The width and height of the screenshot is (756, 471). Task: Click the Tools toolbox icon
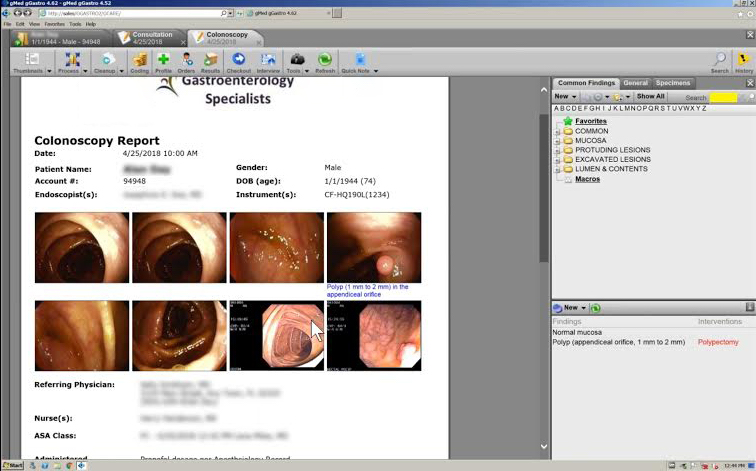[x=297, y=60]
